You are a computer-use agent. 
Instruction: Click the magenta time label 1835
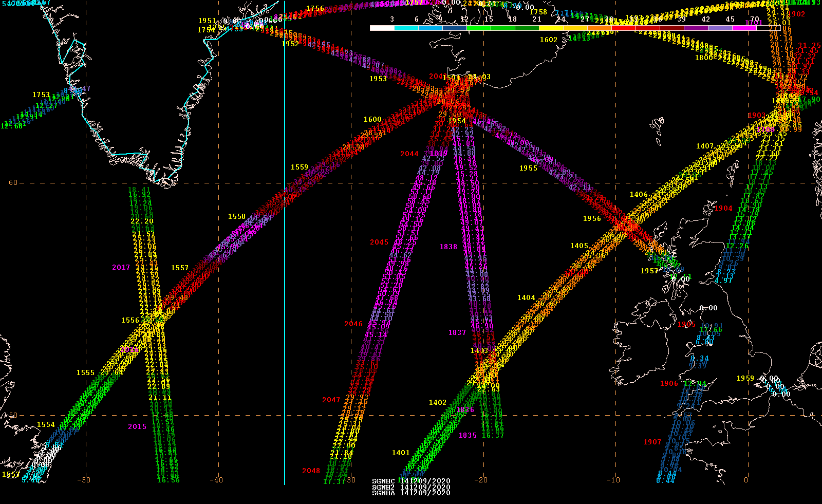(468, 435)
